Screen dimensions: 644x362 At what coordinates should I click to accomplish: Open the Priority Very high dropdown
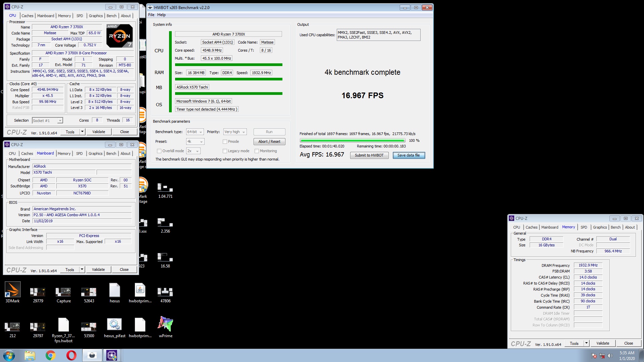tap(235, 132)
